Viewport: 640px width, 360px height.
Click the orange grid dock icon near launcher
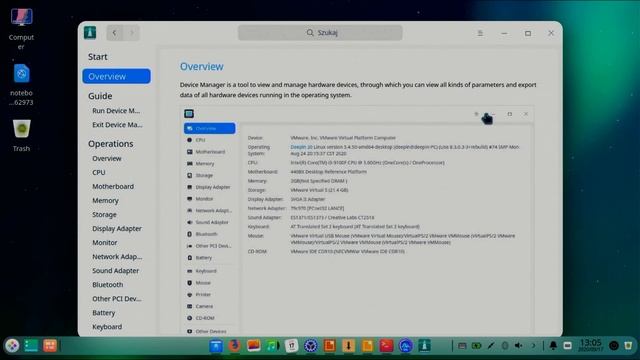pos(50,346)
